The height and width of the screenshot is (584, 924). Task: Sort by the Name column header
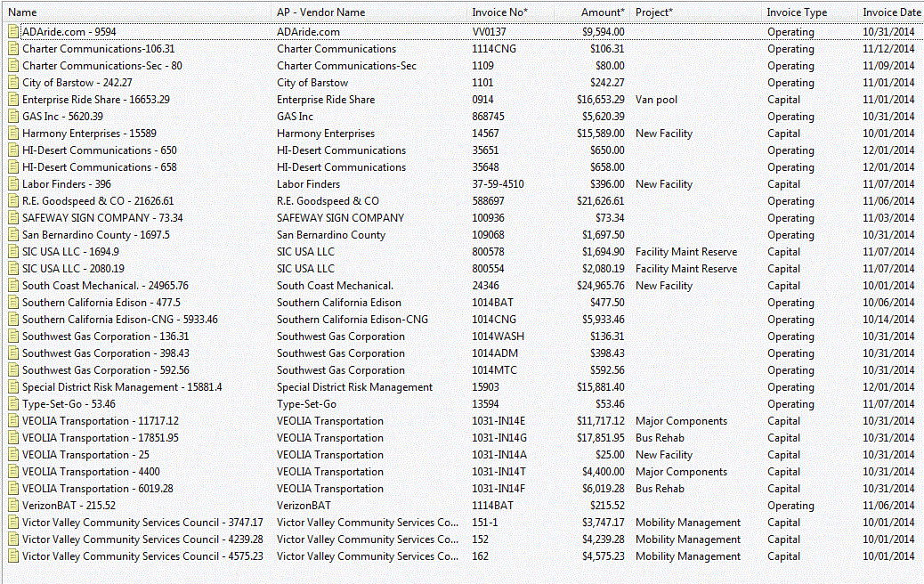pos(22,12)
